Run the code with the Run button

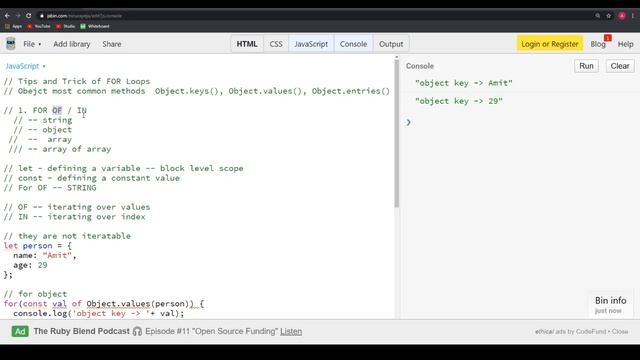pos(586,66)
